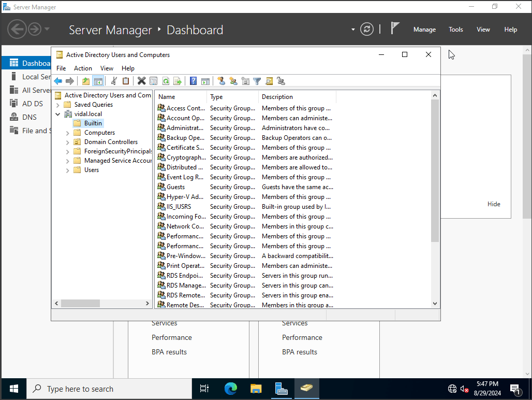Viewport: 532px width, 400px height.
Task: Create a new user with the single-person icon
Action: (x=221, y=81)
